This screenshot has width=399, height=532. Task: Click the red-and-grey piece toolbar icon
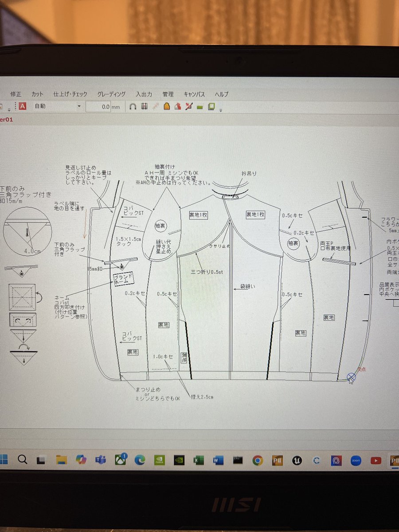click(178, 106)
